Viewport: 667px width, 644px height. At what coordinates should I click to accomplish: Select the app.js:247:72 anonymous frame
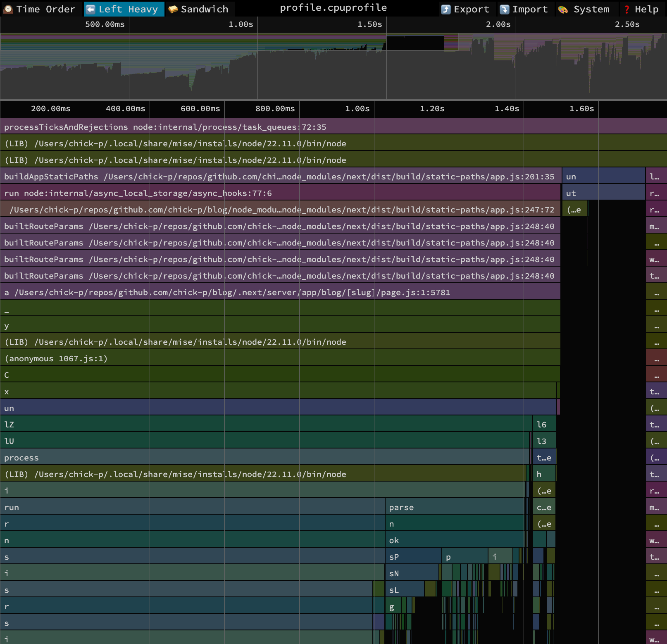coord(280,209)
